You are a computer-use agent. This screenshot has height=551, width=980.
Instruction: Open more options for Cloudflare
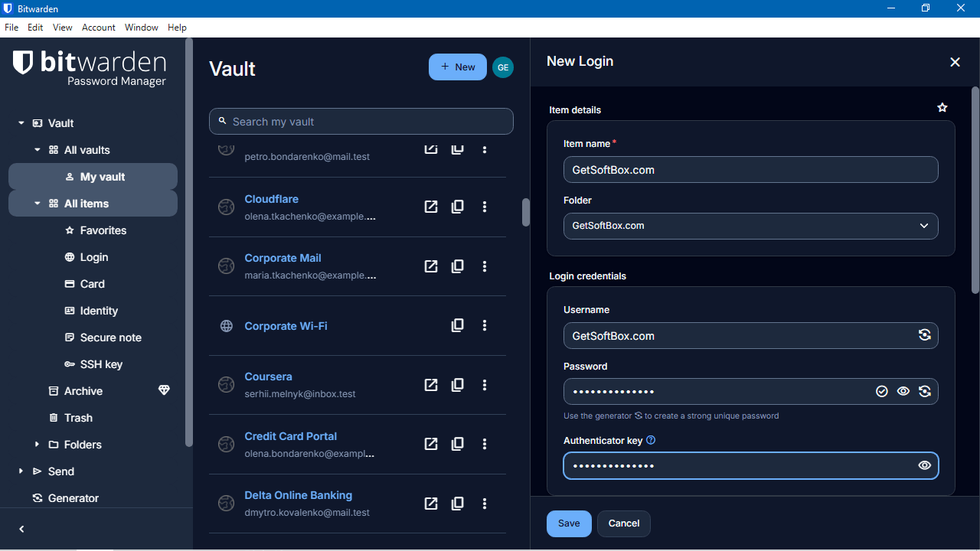click(485, 207)
